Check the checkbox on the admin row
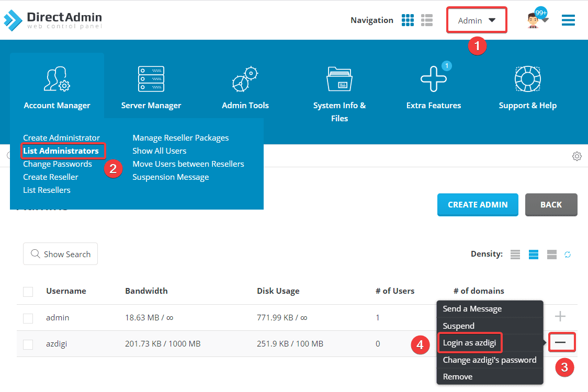The width and height of the screenshot is (588, 392). point(28,317)
